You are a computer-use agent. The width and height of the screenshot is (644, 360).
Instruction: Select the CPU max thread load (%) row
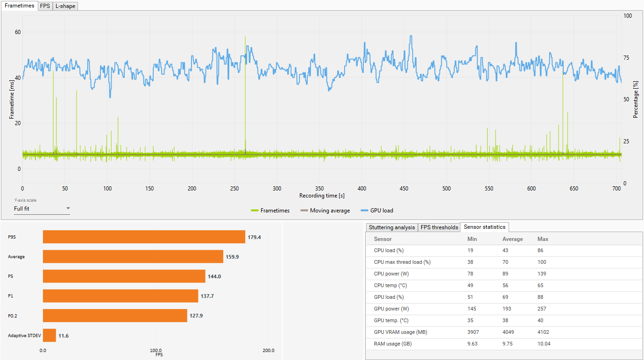(503, 262)
